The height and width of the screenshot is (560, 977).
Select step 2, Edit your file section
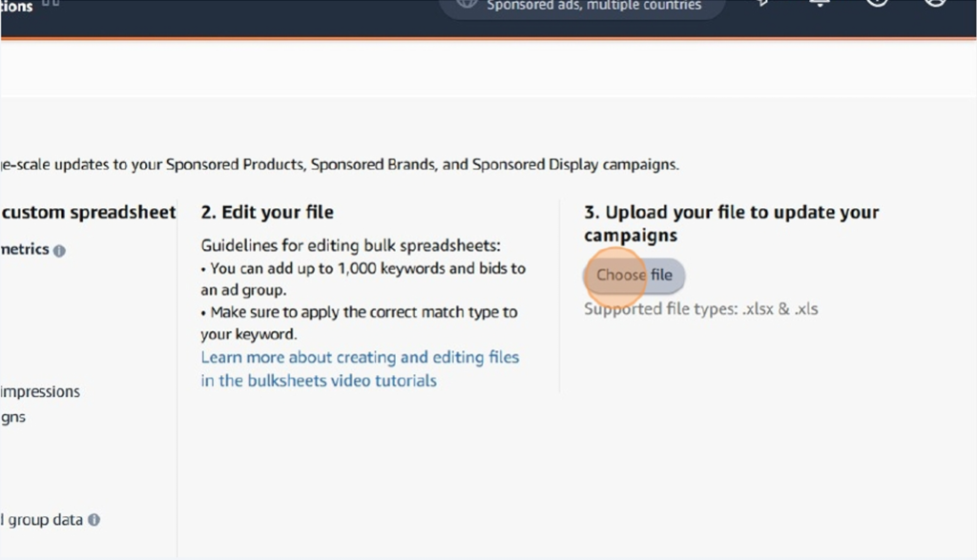tap(267, 212)
